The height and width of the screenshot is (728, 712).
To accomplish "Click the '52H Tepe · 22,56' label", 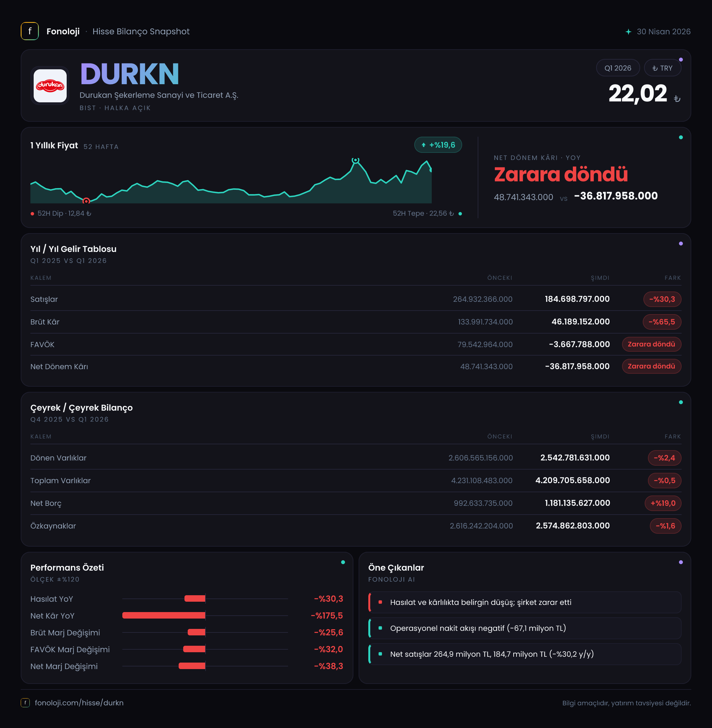I will click(423, 214).
